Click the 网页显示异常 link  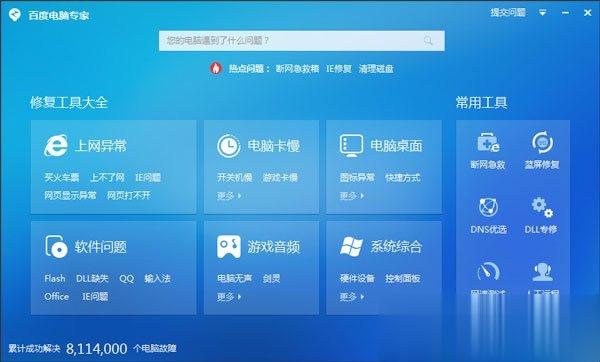(70, 196)
